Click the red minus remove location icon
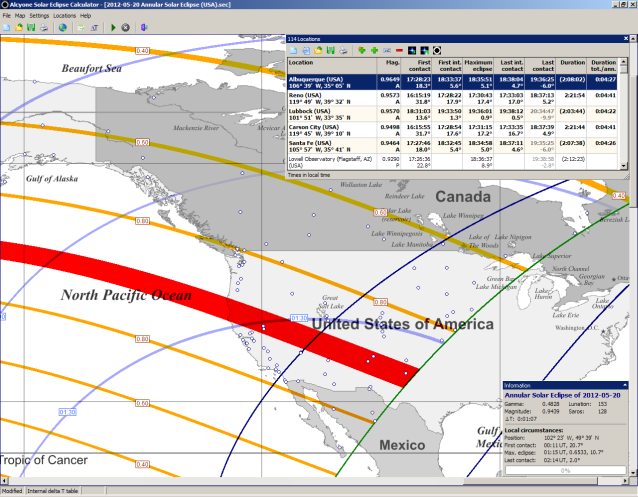 (400, 49)
